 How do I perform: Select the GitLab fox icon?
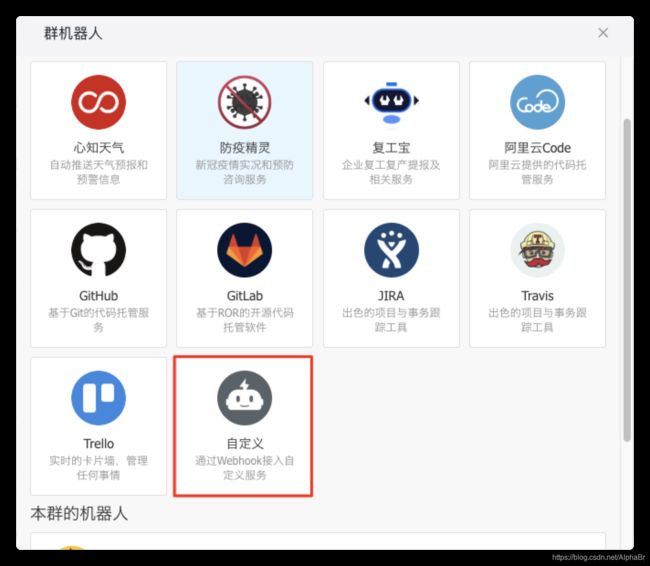click(x=245, y=250)
